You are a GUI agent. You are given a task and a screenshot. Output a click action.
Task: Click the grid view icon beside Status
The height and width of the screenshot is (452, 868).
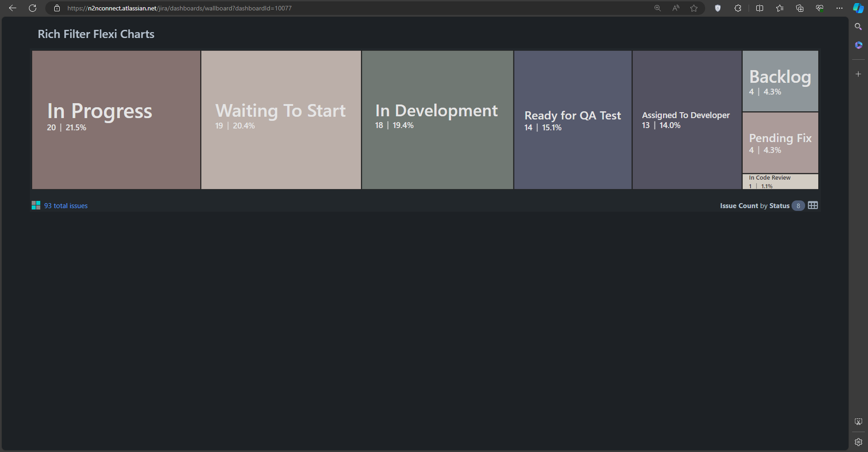pyautogui.click(x=812, y=205)
